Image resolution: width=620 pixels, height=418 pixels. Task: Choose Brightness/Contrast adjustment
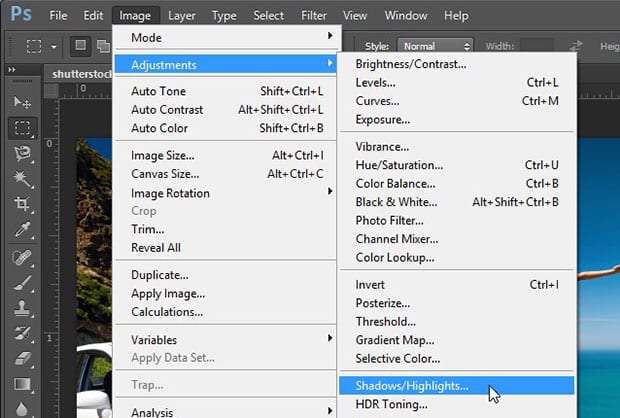tap(456, 64)
